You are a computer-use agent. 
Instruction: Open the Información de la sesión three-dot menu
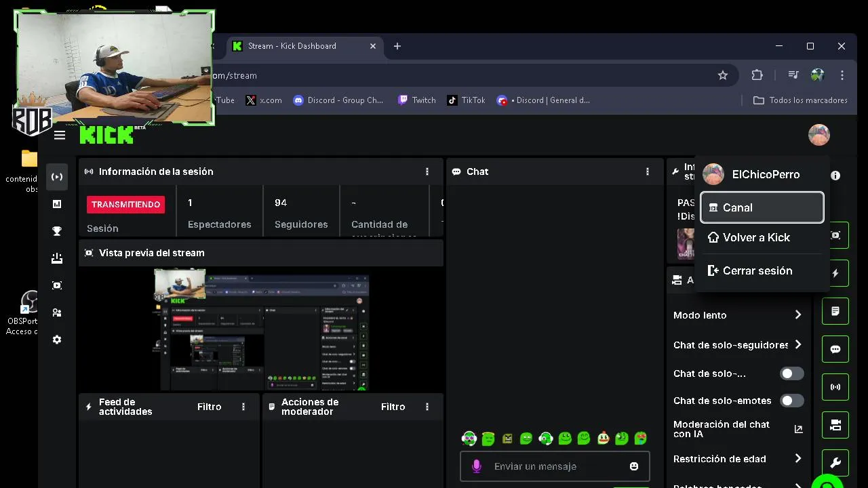point(427,171)
